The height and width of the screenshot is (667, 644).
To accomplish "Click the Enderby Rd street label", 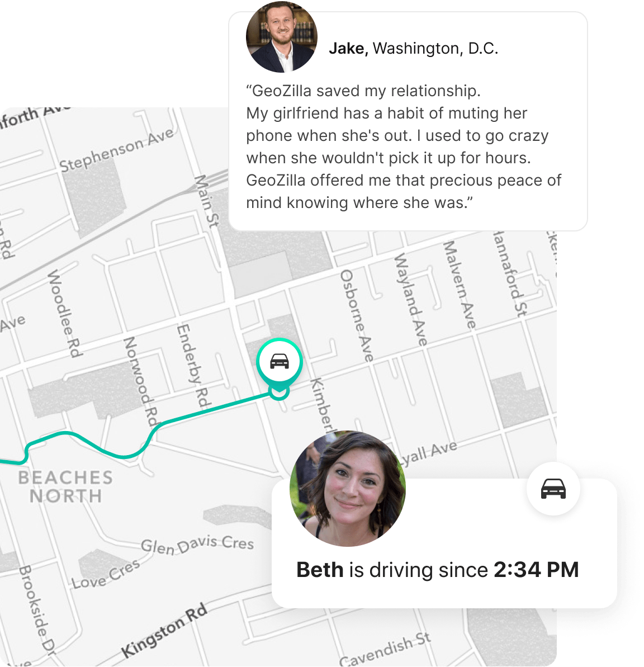I will point(194,366).
